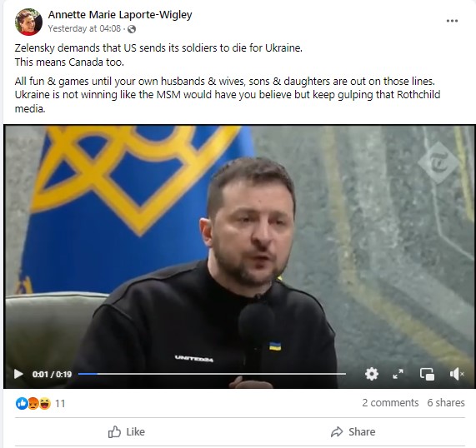
Task: View the 2 comments on the post
Action: click(390, 403)
